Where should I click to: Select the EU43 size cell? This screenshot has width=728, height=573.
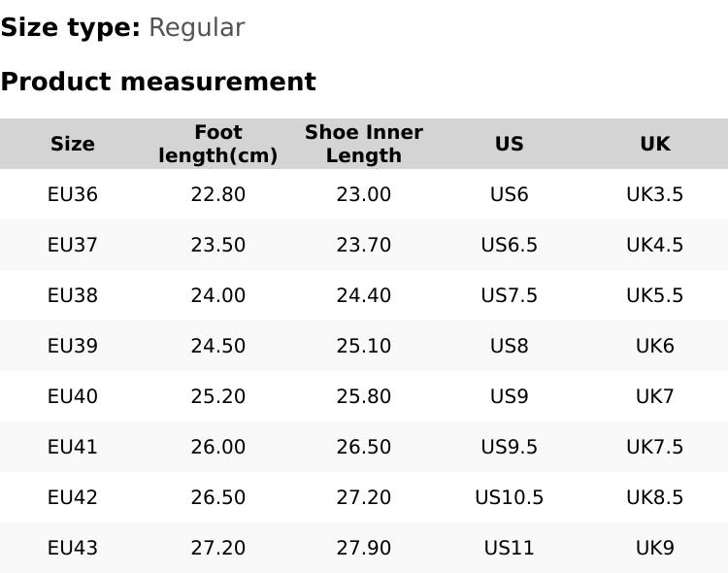tap(73, 548)
